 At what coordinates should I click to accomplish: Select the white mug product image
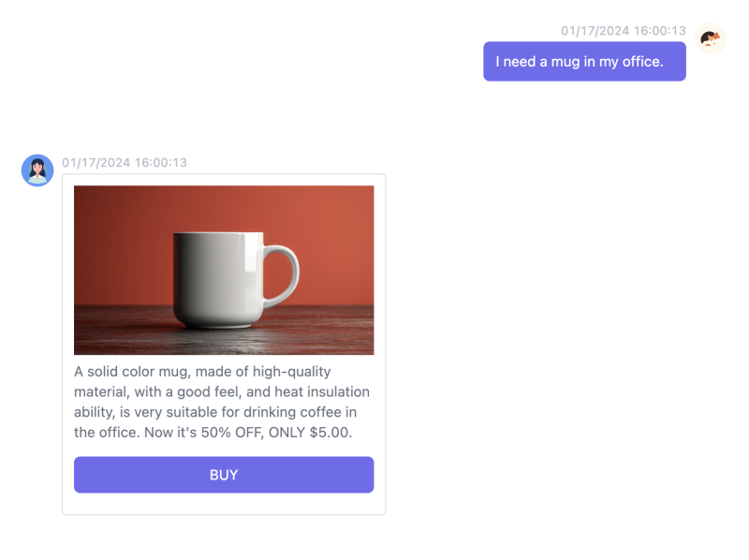224,270
